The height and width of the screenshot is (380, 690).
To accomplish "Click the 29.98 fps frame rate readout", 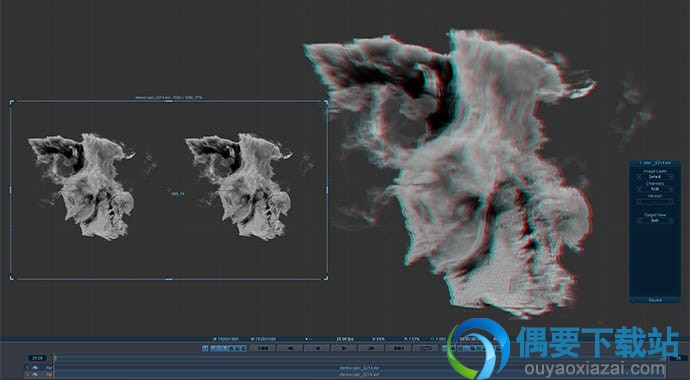I will point(345,339).
